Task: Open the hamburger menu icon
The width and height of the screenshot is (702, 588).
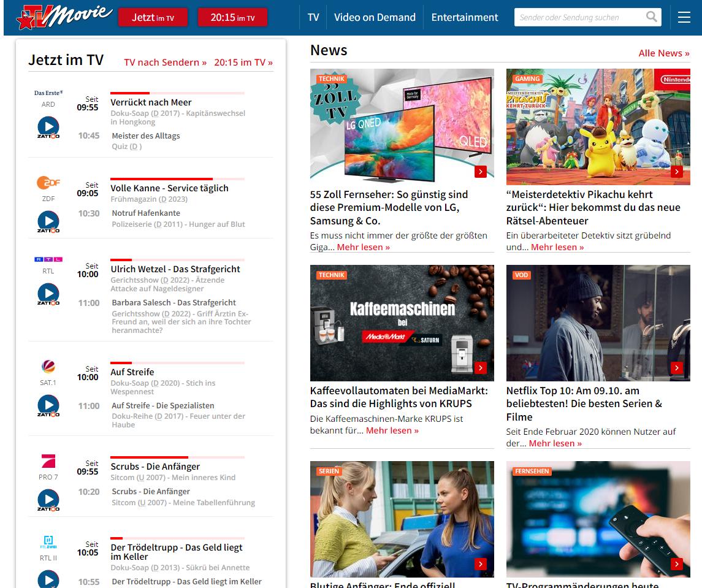Action: point(684,17)
